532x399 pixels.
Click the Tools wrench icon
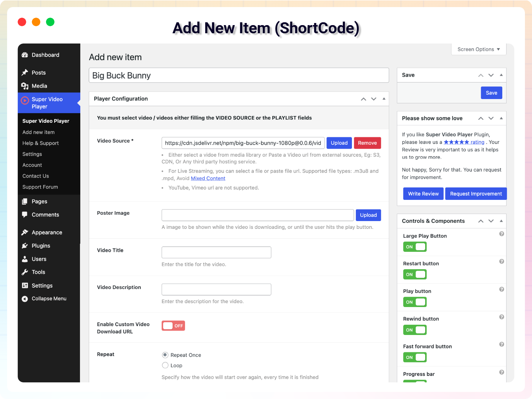[25, 272]
